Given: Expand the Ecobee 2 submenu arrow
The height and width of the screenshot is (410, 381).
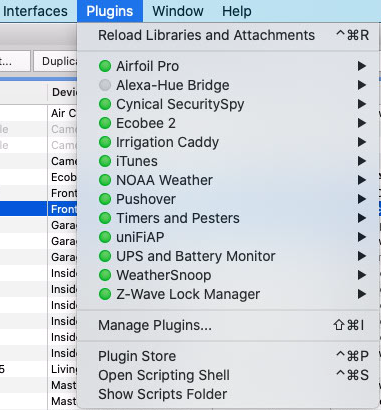Looking at the screenshot, I should (x=362, y=123).
